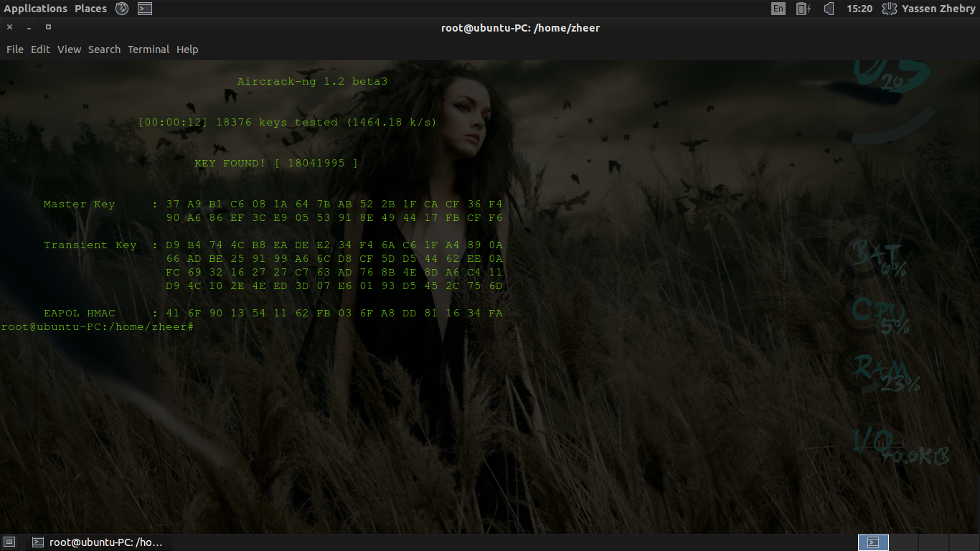Click the Transient Key line starting '66 AD'

[x=334, y=259]
